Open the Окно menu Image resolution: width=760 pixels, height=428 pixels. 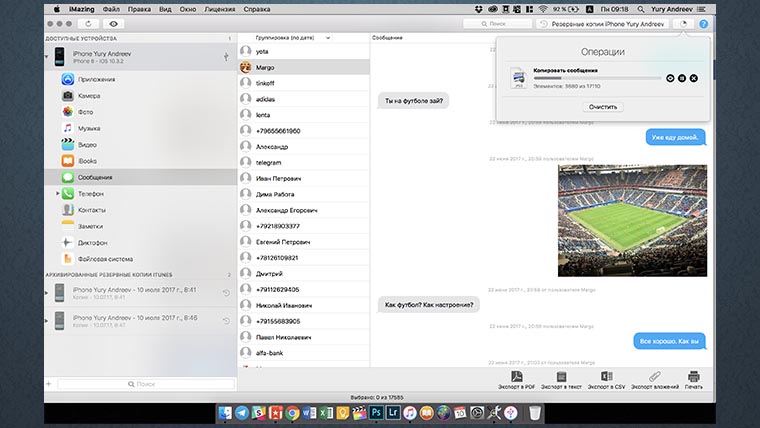click(188, 9)
